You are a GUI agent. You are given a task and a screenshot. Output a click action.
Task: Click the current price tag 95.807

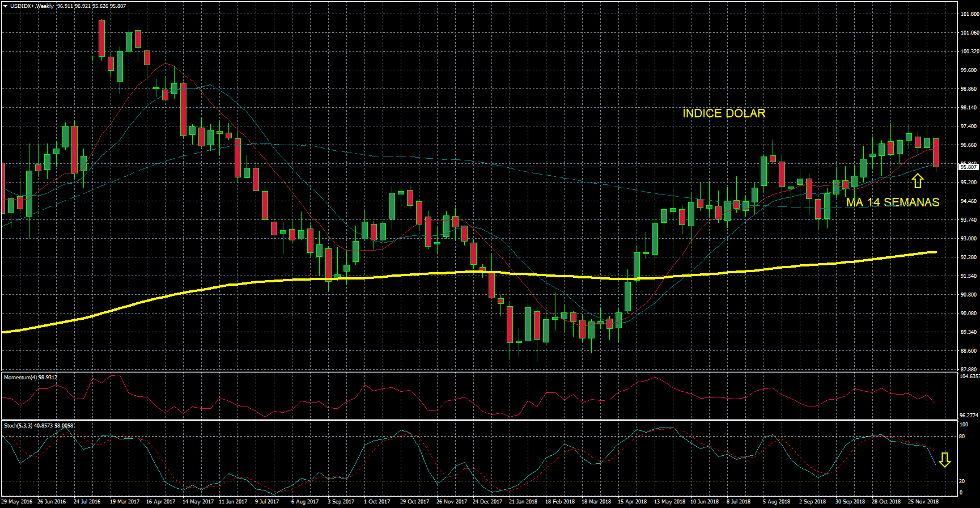point(968,167)
